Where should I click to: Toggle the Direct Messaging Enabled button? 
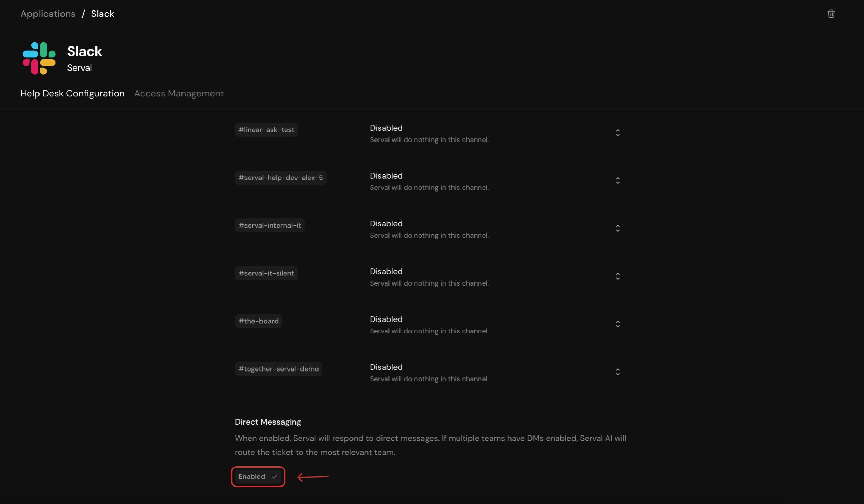coord(258,476)
